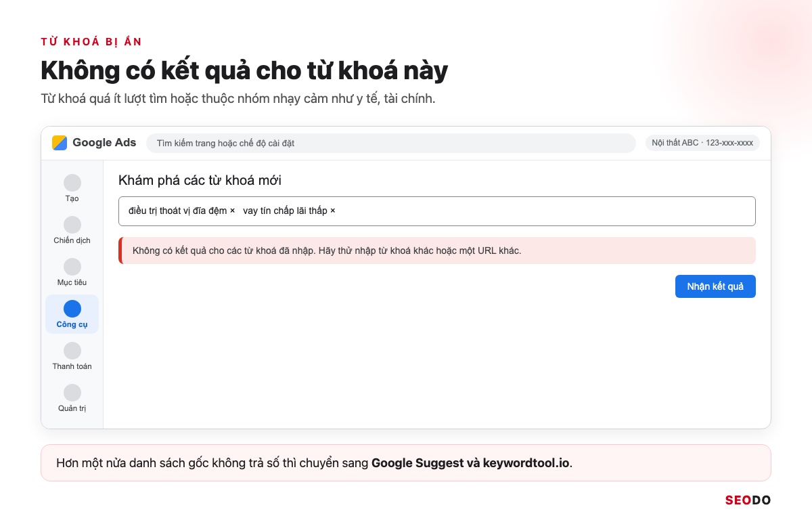The width and height of the screenshot is (812, 522).
Task: Open the Quản trị sidebar icon
Action: coord(72,393)
